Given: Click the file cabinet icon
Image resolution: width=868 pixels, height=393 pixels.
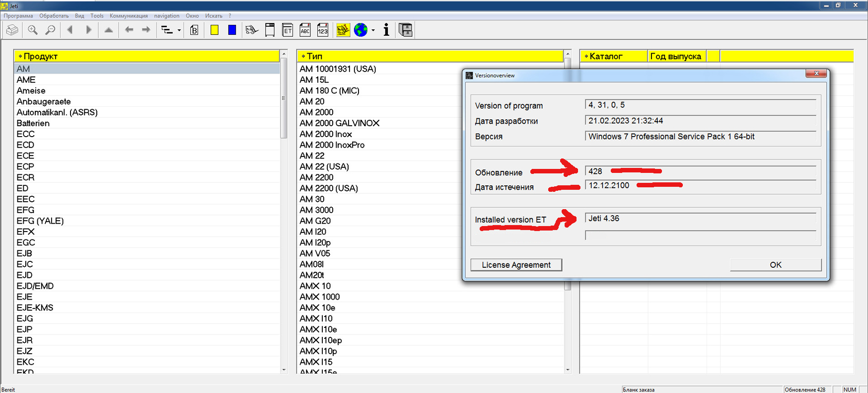Looking at the screenshot, I should (406, 30).
